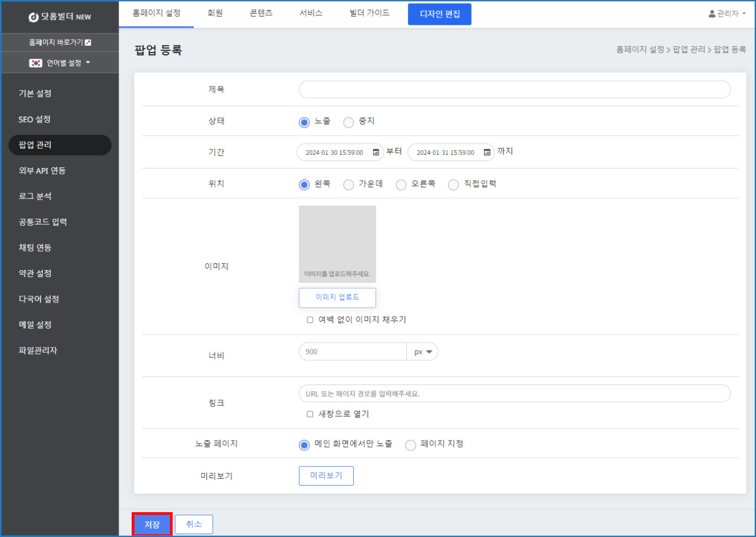Click the 저장 save button
The width and height of the screenshot is (756, 537).
(x=152, y=525)
